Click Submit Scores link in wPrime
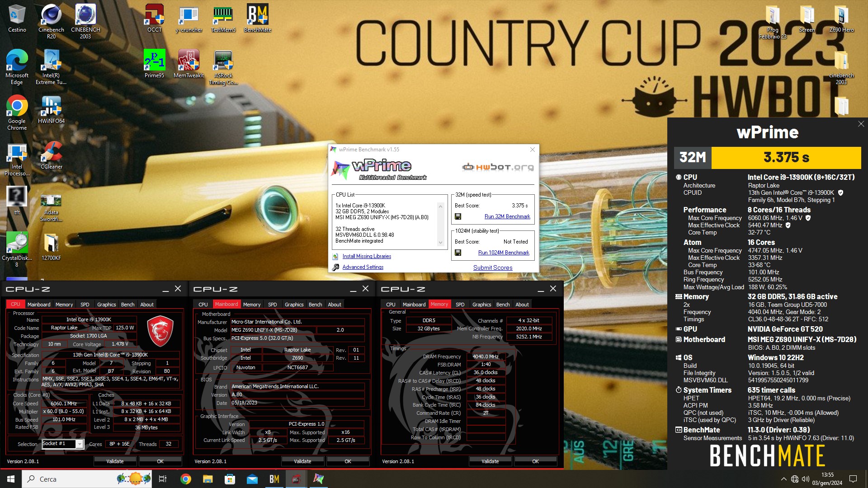The image size is (868, 488). 493,267
